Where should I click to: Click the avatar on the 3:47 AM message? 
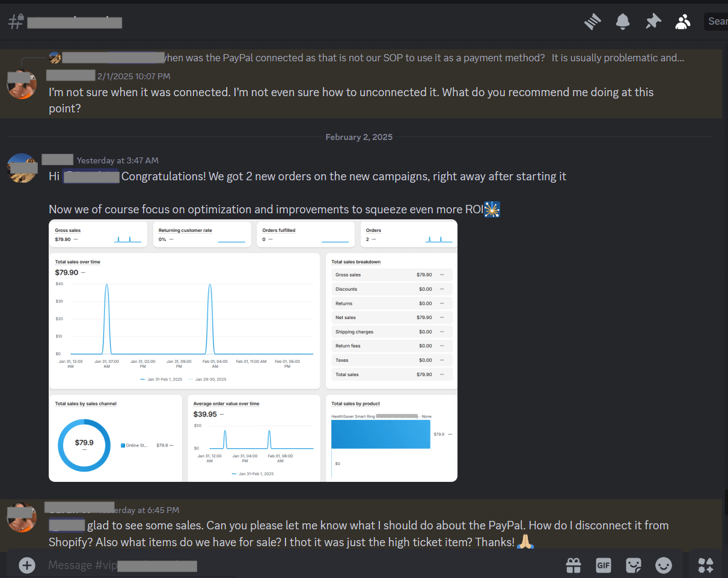[22, 168]
